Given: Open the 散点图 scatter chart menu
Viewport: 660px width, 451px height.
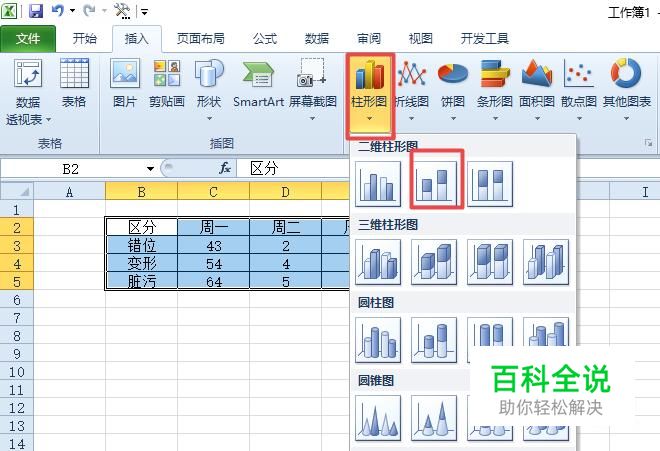Looking at the screenshot, I should [x=579, y=91].
